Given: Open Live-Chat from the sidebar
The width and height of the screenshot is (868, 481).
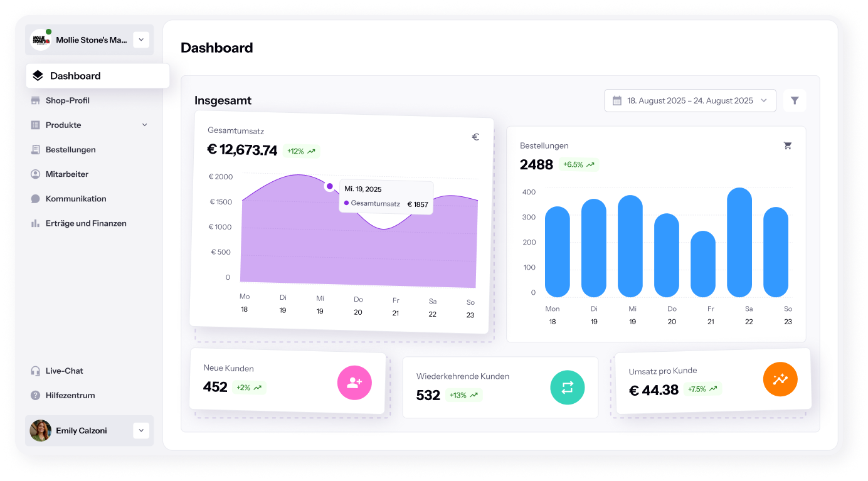Looking at the screenshot, I should tap(64, 371).
